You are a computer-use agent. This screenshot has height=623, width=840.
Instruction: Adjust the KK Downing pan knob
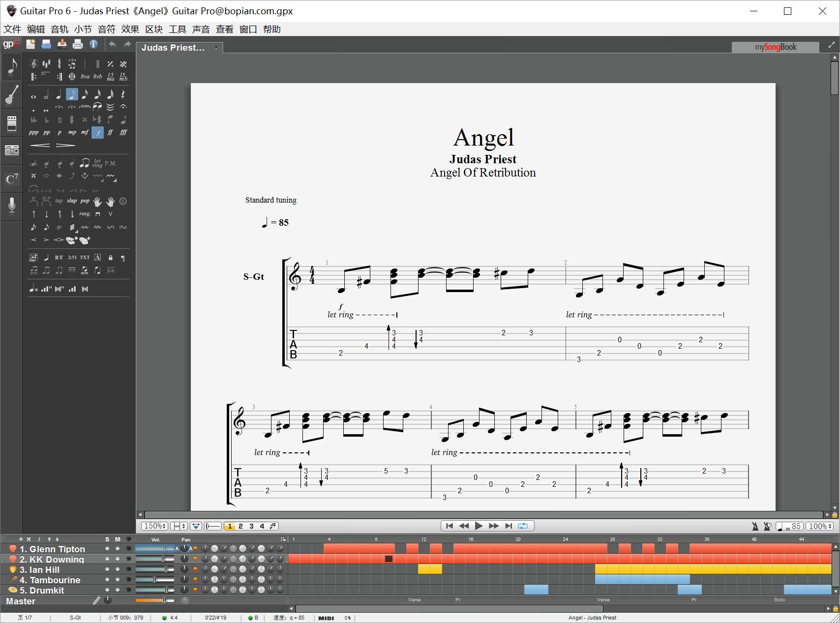(x=184, y=559)
